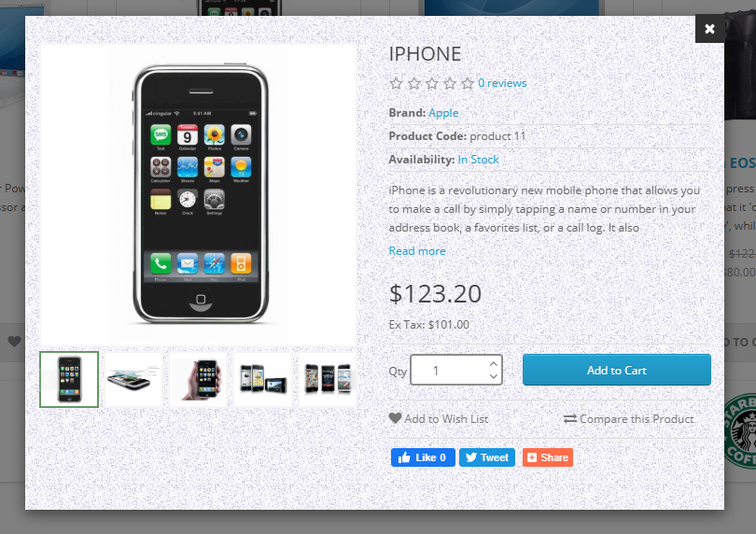Click the Compare this Product arrows icon
The height and width of the screenshot is (534, 756).
click(570, 419)
